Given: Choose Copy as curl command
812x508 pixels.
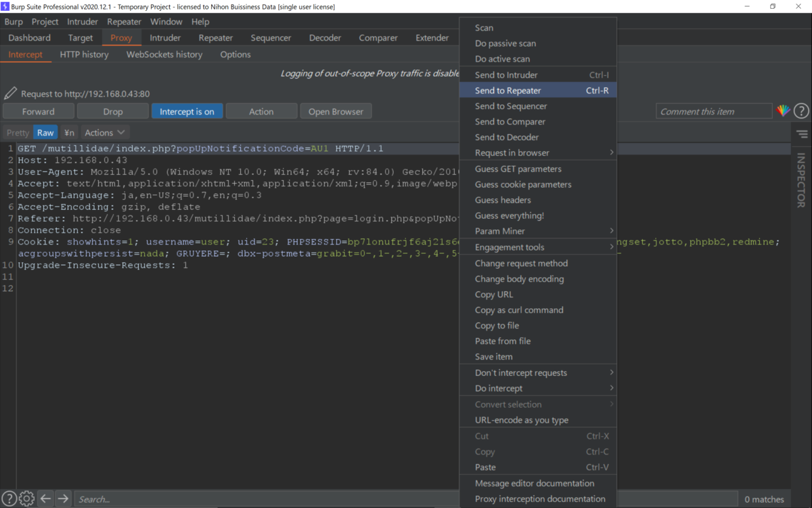Looking at the screenshot, I should [x=538, y=310].
